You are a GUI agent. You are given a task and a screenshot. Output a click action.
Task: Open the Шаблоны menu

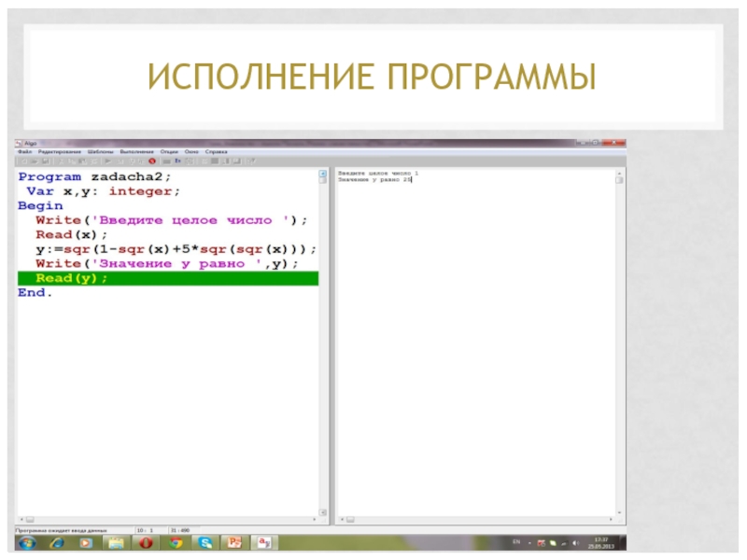tap(101, 152)
